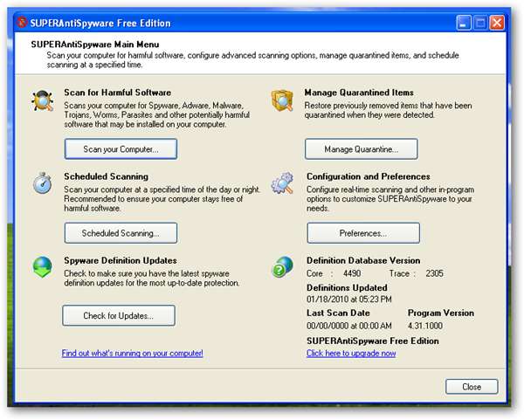Click the gears Configuration and Preferences icon
The image size is (524, 420).
282,183
